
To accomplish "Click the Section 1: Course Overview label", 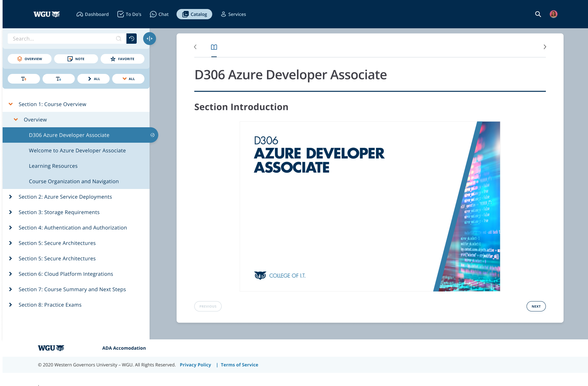I will (x=52, y=104).
